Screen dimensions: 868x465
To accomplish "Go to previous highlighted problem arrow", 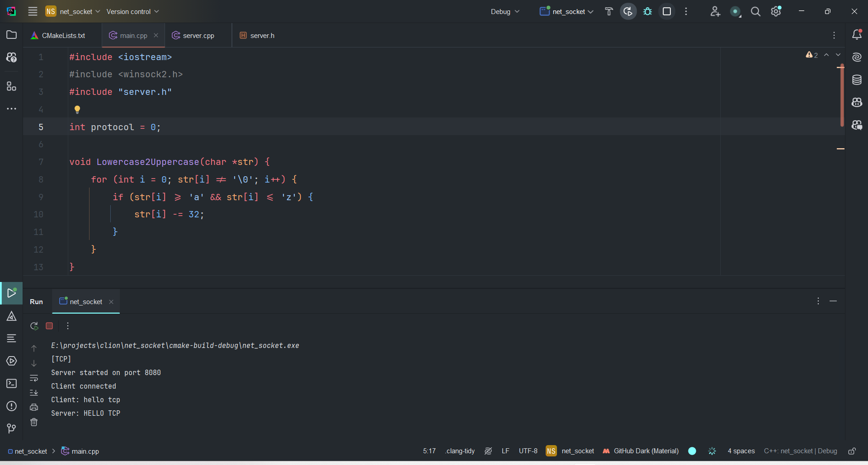I will click(x=826, y=55).
